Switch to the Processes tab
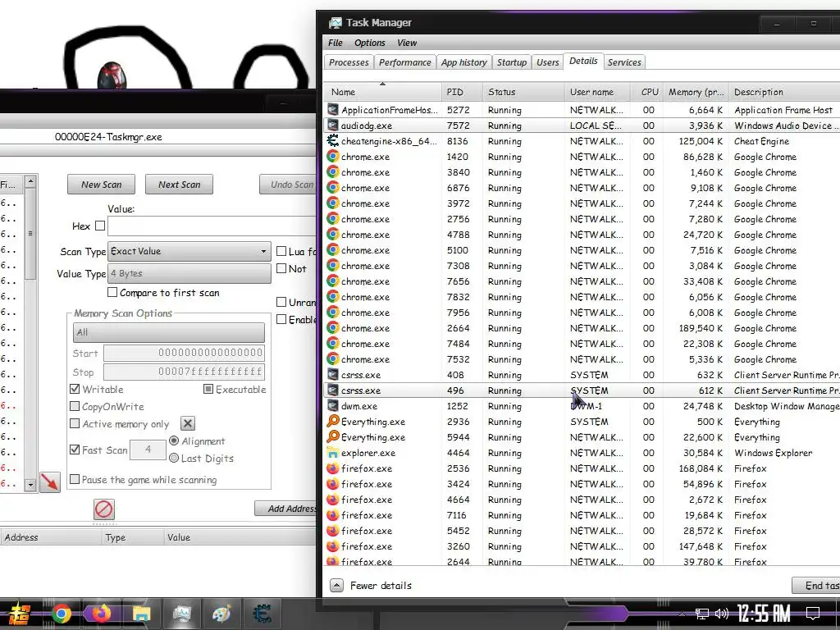 click(x=349, y=62)
